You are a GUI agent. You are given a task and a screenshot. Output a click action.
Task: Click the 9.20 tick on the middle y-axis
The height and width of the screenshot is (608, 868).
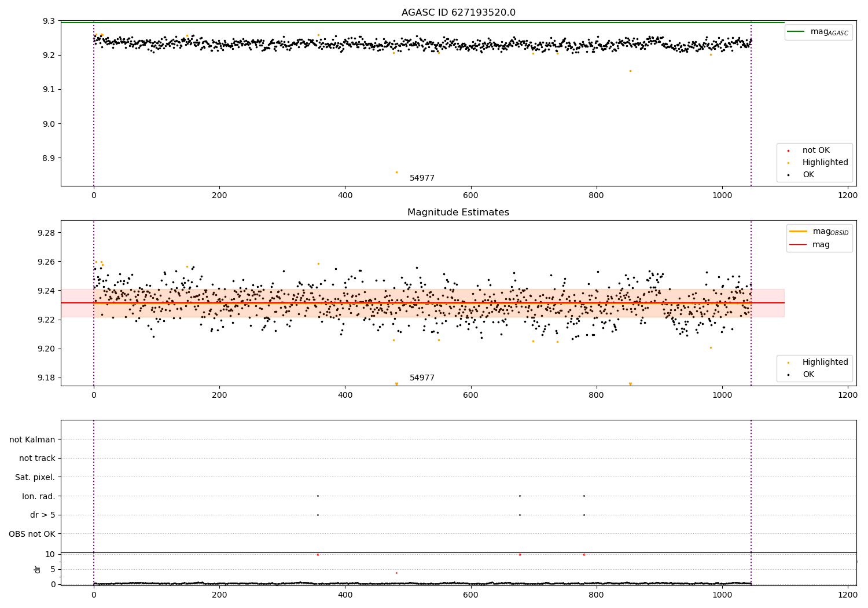point(46,349)
